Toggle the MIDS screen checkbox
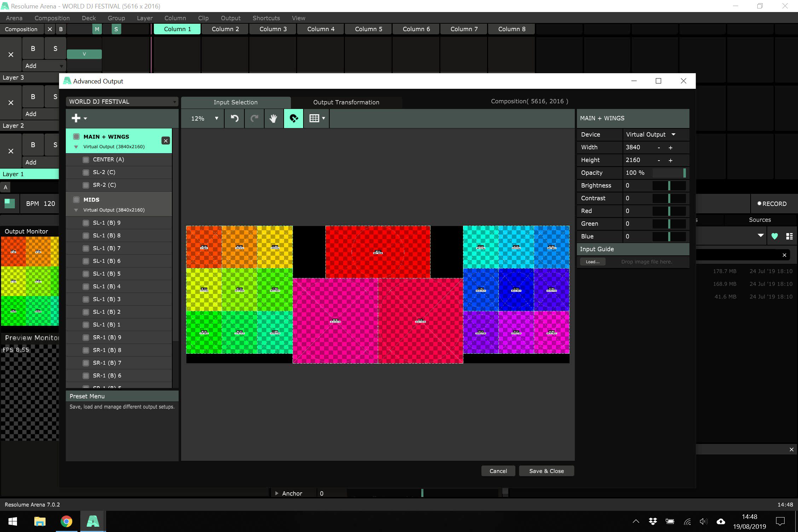798x532 pixels. (x=76, y=199)
